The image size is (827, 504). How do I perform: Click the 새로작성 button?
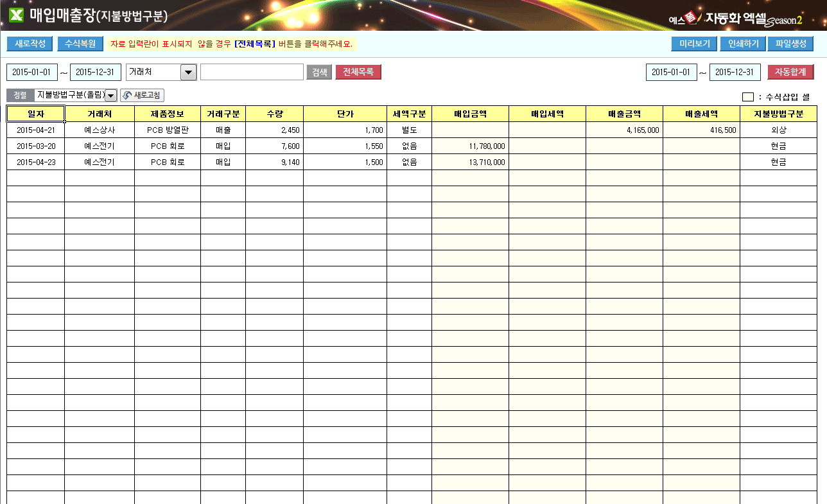click(x=30, y=44)
